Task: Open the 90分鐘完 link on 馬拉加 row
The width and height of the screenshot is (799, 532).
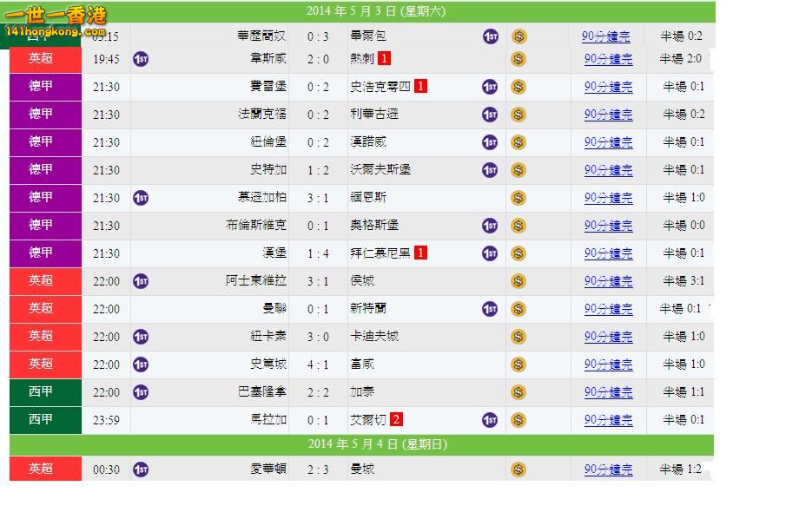Action: tap(609, 420)
